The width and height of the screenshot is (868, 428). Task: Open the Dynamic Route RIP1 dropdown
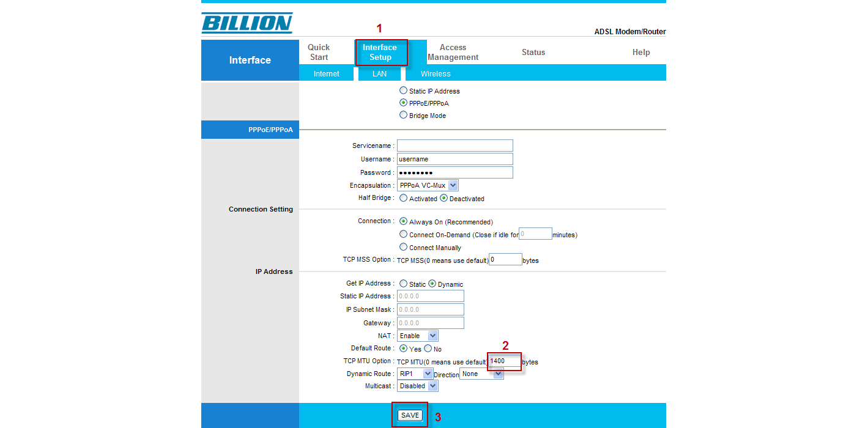[415, 374]
